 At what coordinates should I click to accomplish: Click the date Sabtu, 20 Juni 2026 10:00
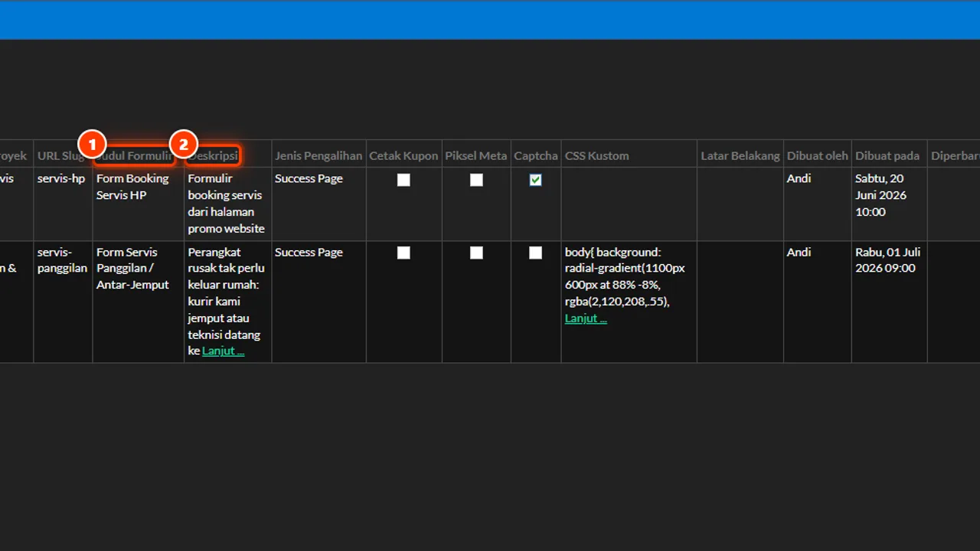[x=881, y=195]
